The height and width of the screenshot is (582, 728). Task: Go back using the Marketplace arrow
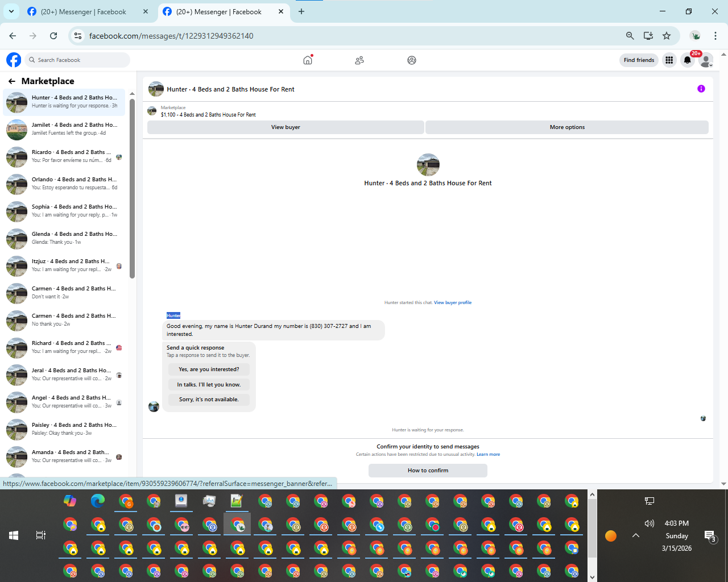[11, 81]
